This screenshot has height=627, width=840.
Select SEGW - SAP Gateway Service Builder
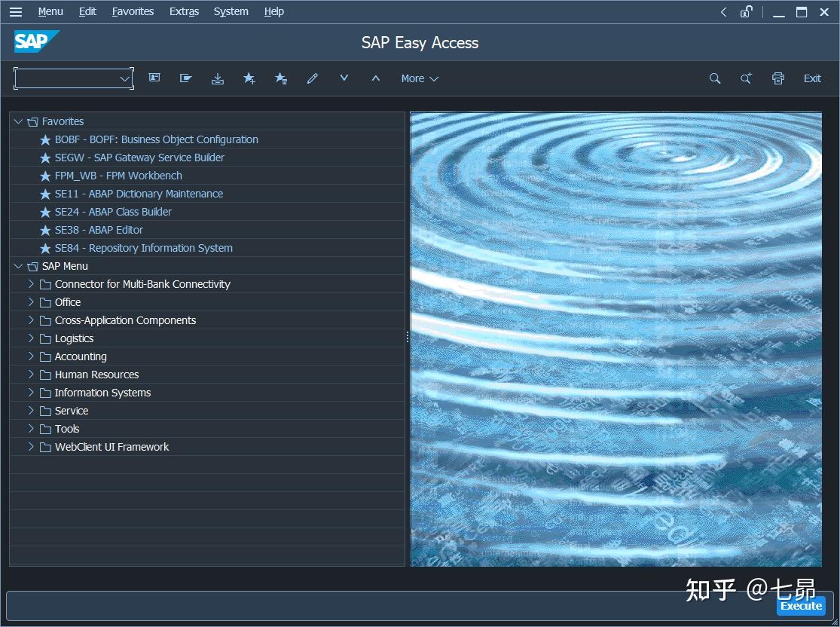(x=139, y=158)
